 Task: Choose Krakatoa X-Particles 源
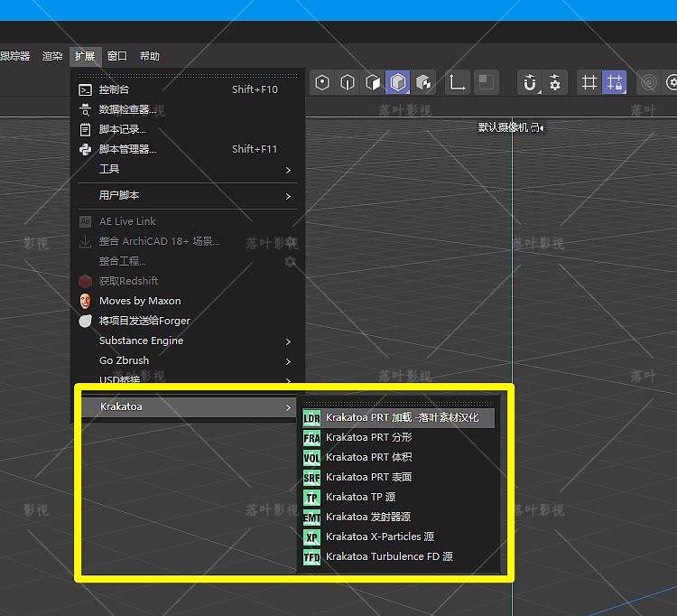pos(398,537)
